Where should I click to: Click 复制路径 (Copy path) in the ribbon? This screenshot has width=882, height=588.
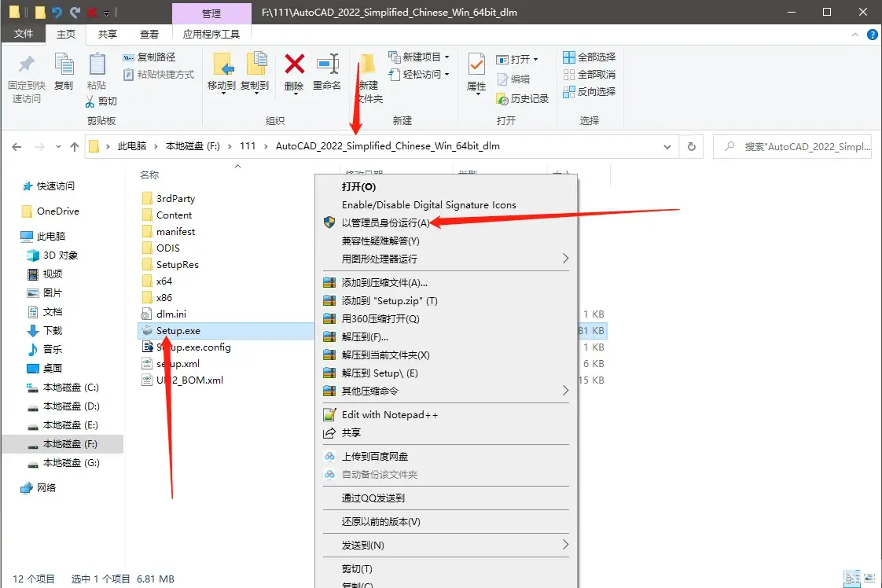149,57
